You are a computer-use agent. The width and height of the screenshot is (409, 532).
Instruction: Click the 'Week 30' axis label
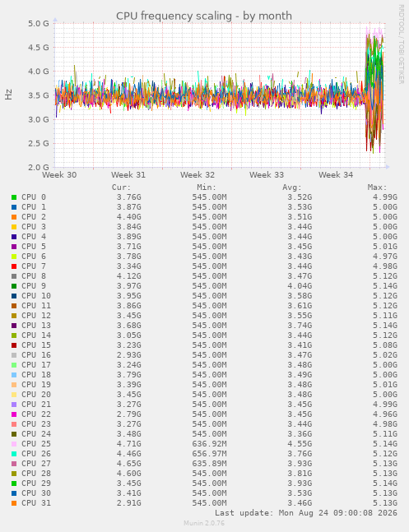(x=59, y=175)
